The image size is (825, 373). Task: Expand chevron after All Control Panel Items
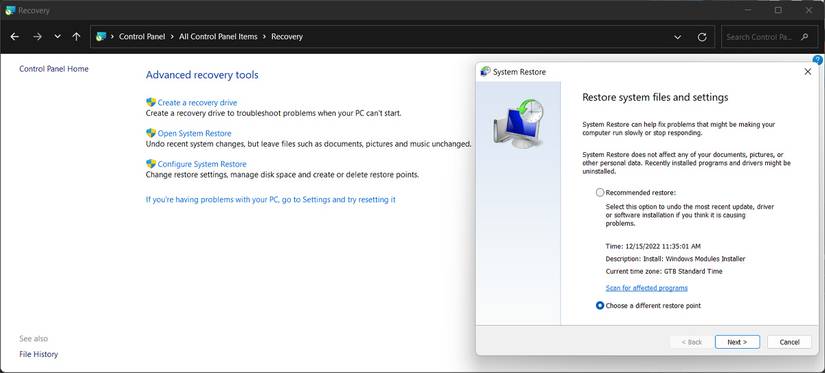click(x=265, y=37)
